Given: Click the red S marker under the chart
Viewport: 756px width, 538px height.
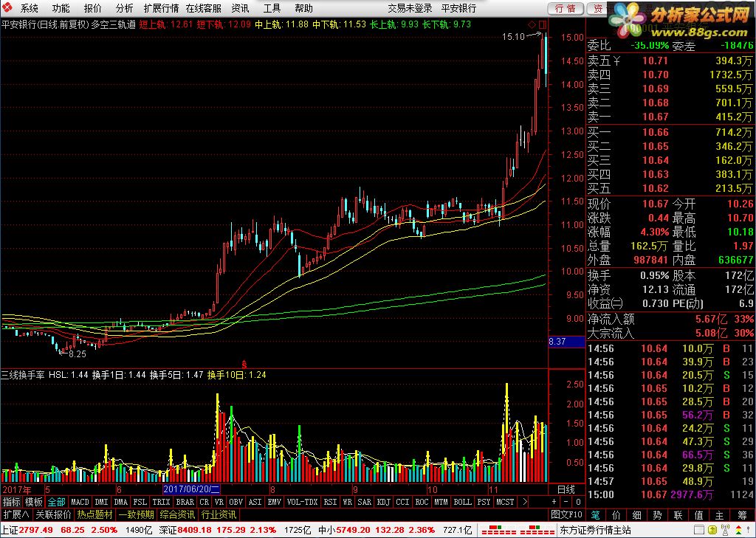Looking at the screenshot, I should (244, 364).
